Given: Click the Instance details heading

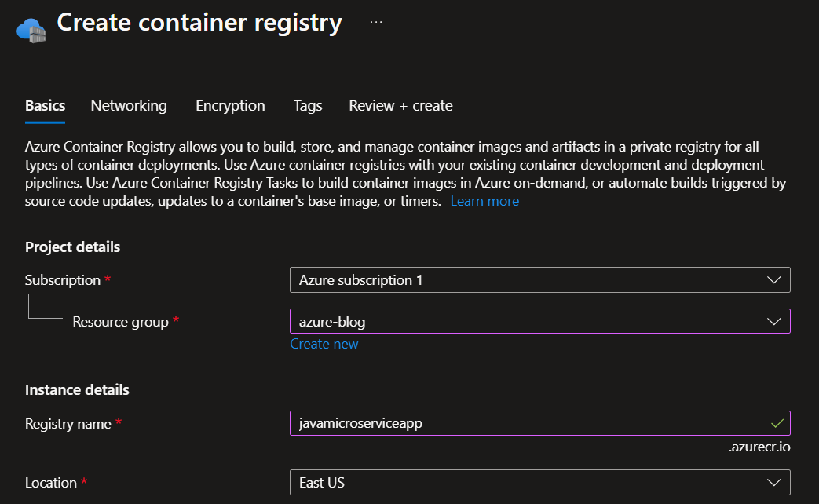Looking at the screenshot, I should click(77, 389).
